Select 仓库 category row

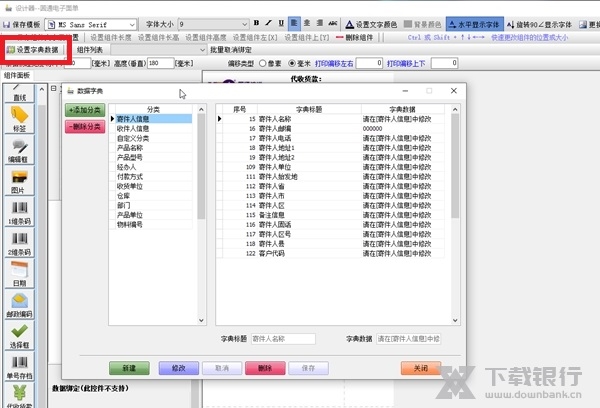pos(154,196)
